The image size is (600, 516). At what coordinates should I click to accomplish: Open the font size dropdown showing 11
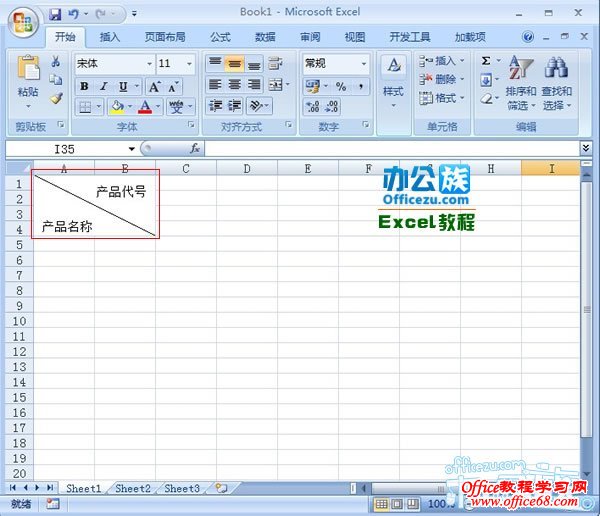tap(189, 64)
